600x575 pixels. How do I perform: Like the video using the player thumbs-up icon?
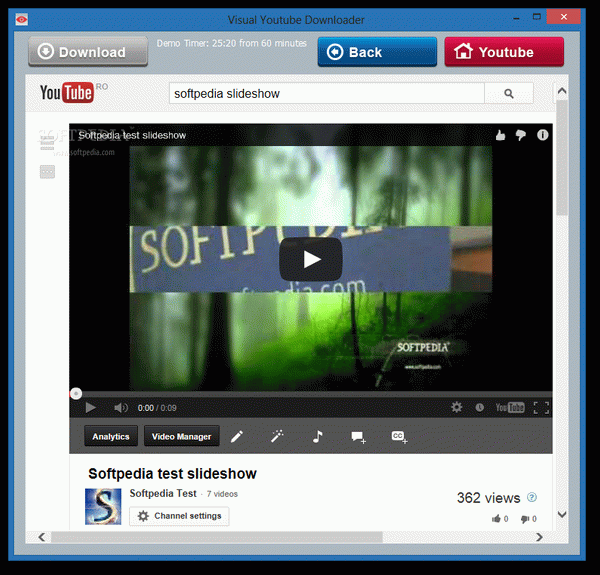coord(500,135)
